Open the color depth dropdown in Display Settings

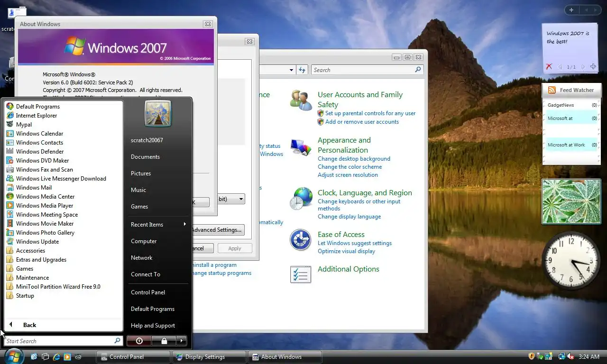coord(241,199)
